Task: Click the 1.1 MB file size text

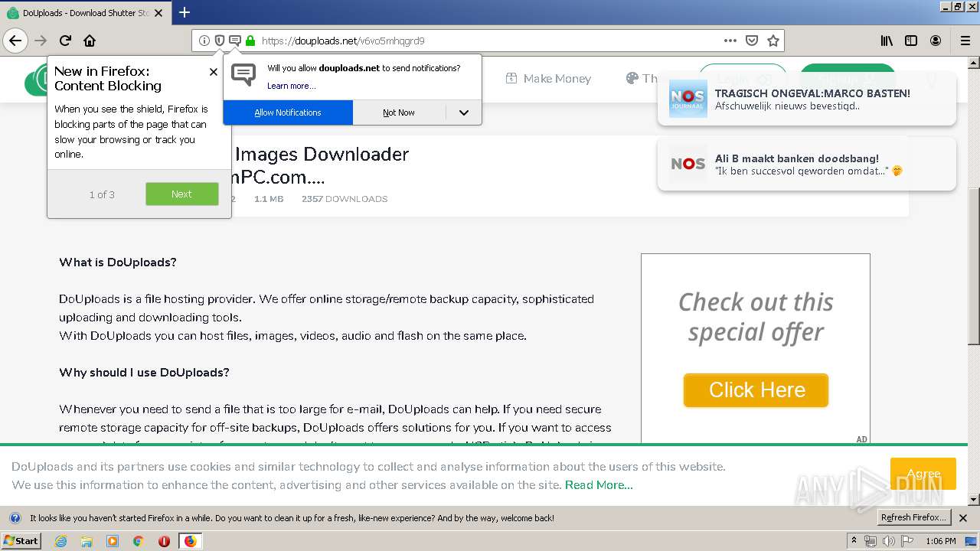Action: tap(269, 199)
